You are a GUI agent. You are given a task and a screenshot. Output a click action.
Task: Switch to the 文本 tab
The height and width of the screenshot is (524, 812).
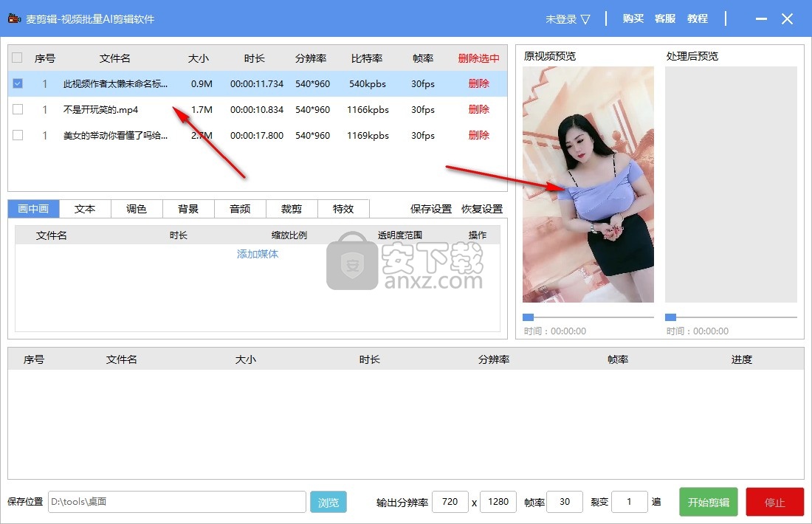pos(85,209)
